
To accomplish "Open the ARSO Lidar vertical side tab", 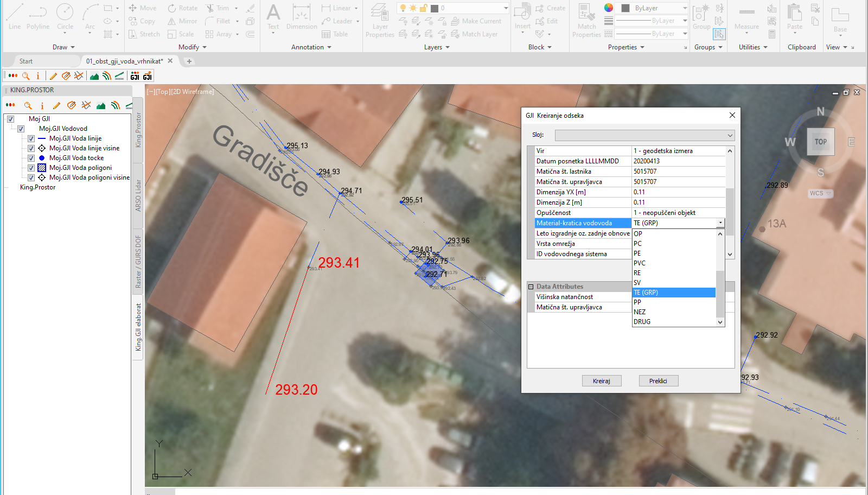I will pyautogui.click(x=138, y=196).
